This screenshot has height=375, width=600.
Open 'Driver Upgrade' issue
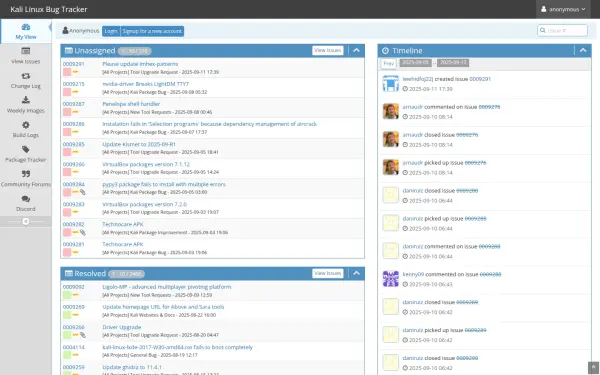(x=122, y=327)
